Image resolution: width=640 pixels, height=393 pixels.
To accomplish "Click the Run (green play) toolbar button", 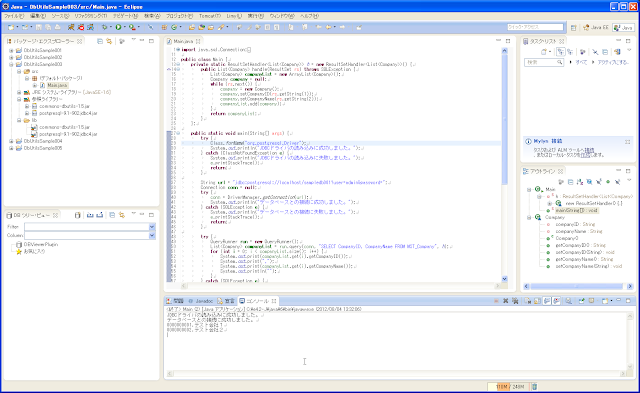I will (118, 27).
